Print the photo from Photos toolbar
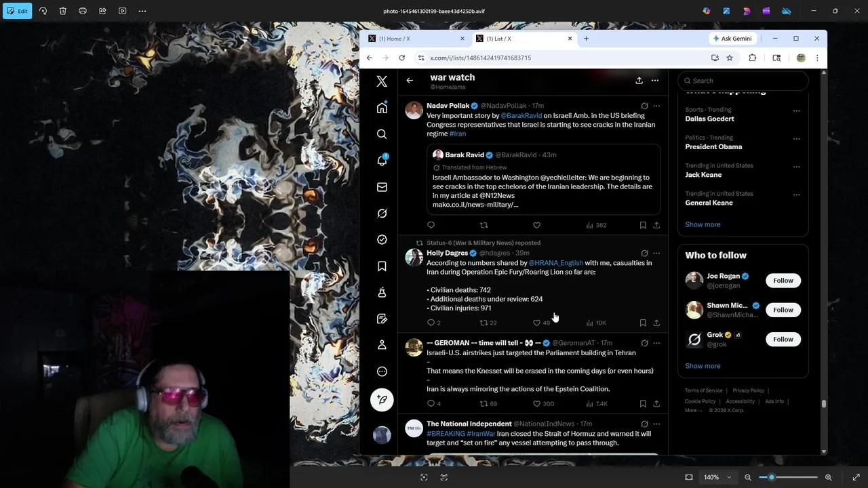Screen dimensions: 868x488 (83, 11)
